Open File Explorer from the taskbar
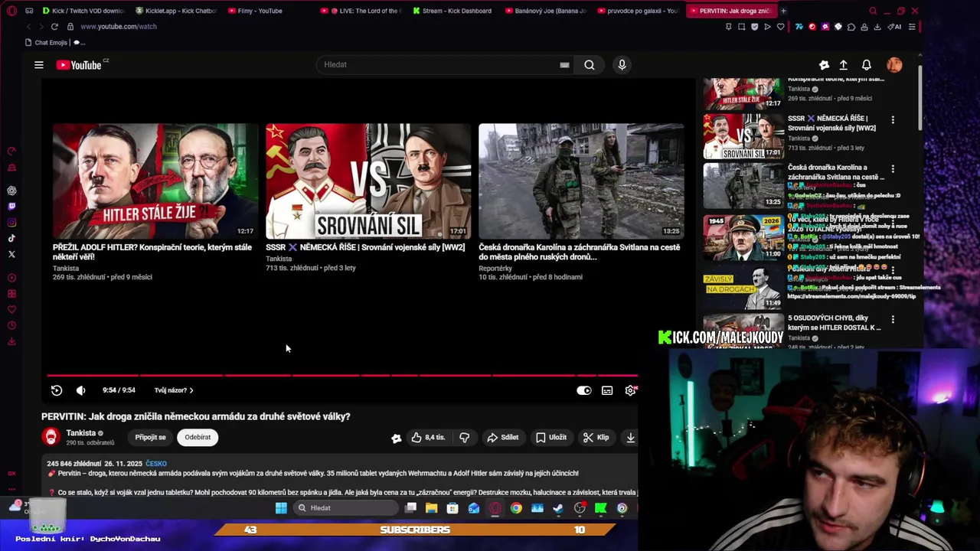The height and width of the screenshot is (551, 980). tap(432, 508)
